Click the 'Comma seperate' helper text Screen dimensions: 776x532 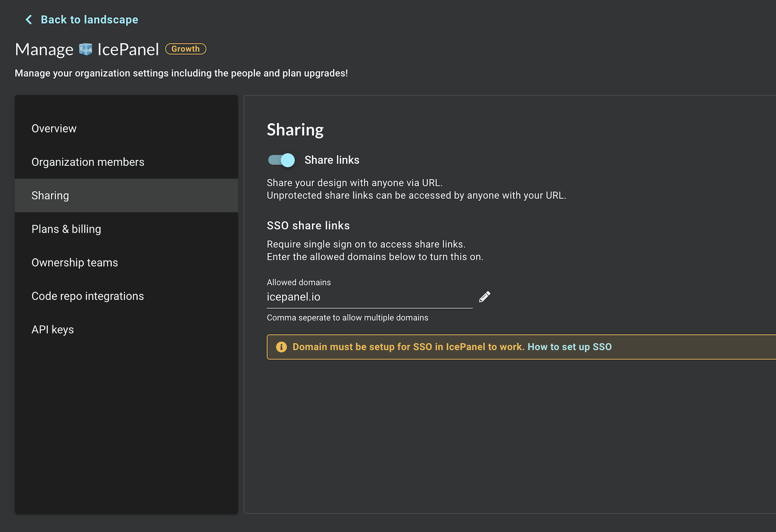[x=347, y=318]
